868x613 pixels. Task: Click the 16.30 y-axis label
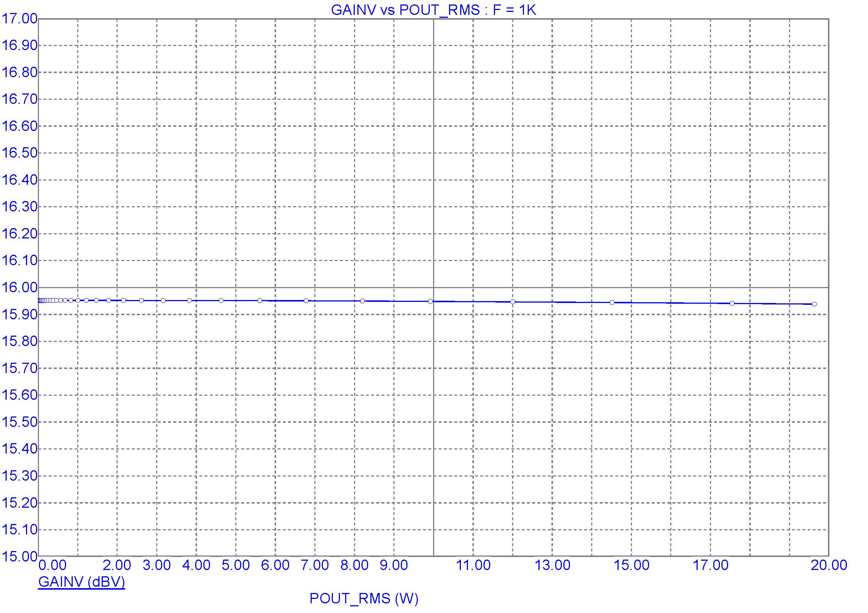(20, 207)
